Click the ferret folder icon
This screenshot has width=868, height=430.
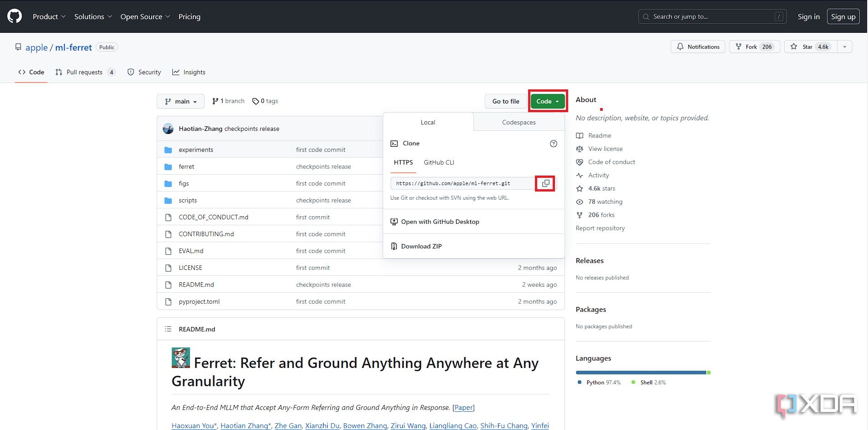coord(168,166)
